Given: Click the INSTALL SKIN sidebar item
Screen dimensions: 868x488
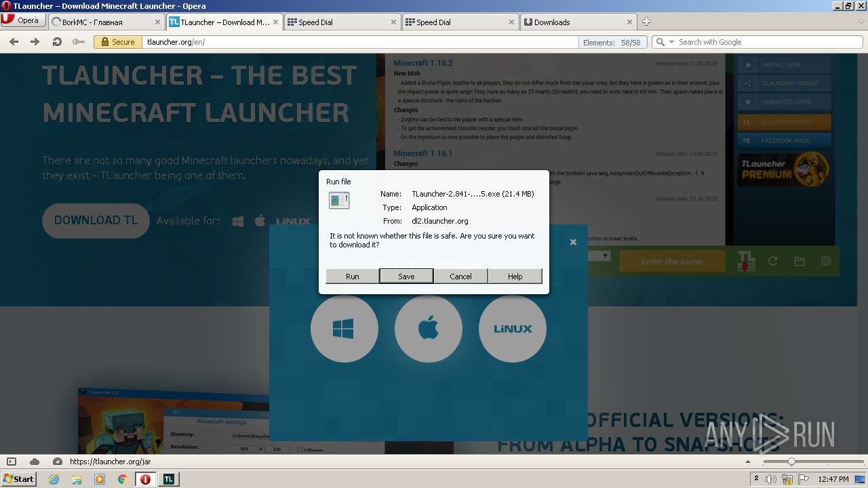Looking at the screenshot, I should point(784,65).
